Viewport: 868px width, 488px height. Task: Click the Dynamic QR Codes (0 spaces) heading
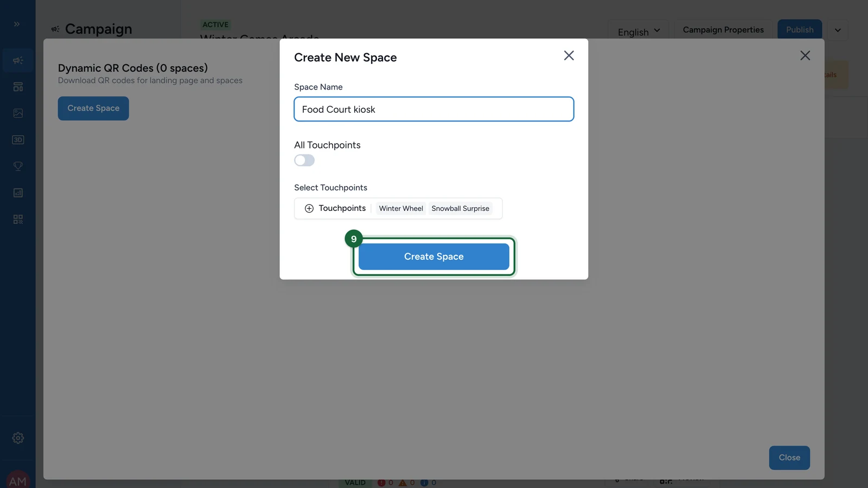click(133, 68)
